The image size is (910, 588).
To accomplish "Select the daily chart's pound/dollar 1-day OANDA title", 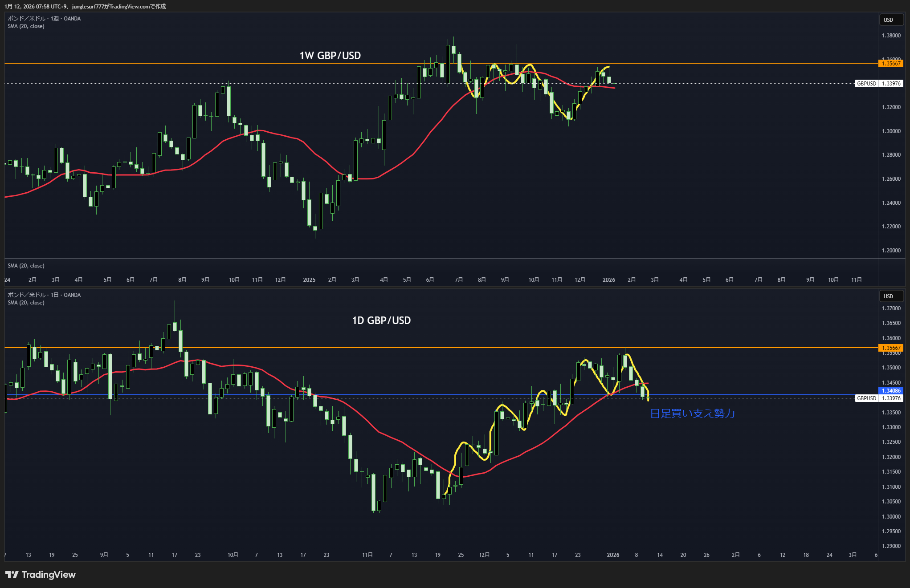I will coord(44,295).
